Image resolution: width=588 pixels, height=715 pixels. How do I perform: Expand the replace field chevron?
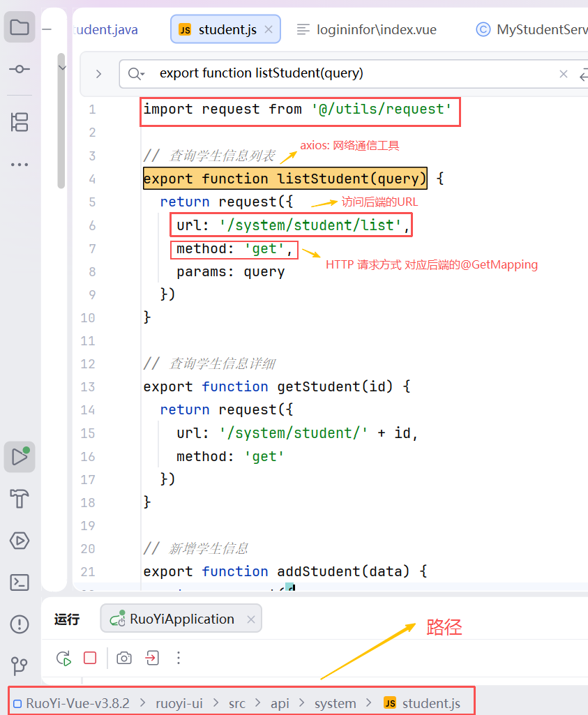[x=98, y=74]
